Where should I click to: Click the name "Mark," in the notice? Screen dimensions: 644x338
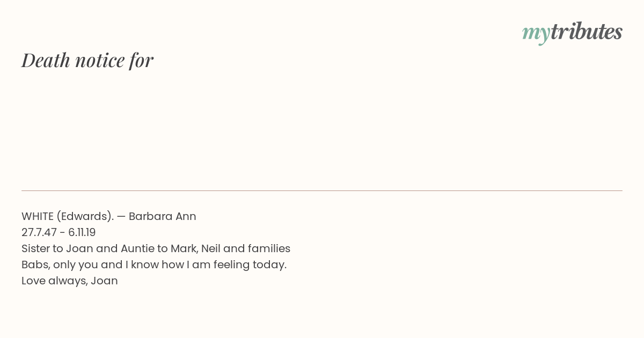[184, 249]
